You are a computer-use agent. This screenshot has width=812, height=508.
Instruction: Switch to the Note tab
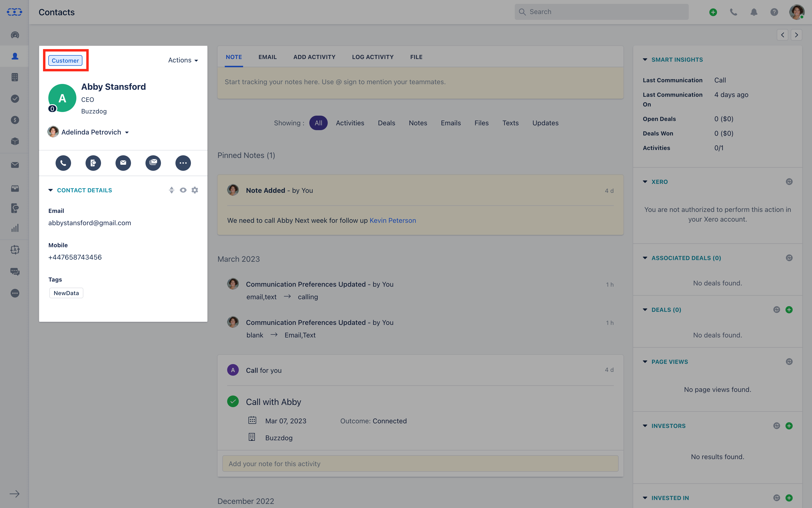pos(234,57)
